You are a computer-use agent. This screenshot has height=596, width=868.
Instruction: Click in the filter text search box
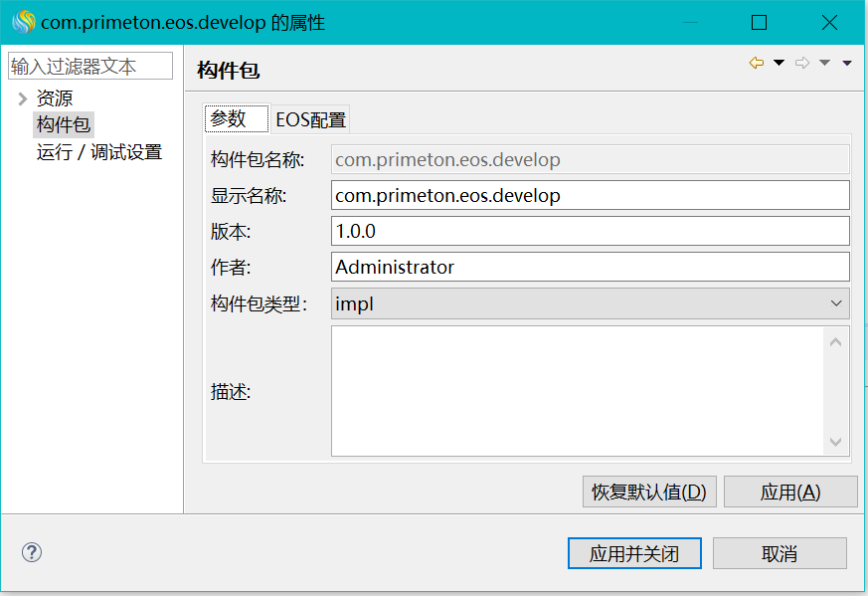coord(89,67)
